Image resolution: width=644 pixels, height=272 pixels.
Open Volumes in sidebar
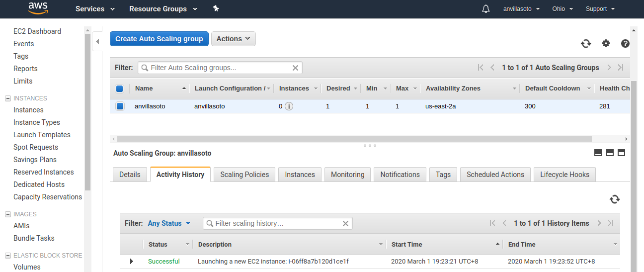tap(27, 267)
